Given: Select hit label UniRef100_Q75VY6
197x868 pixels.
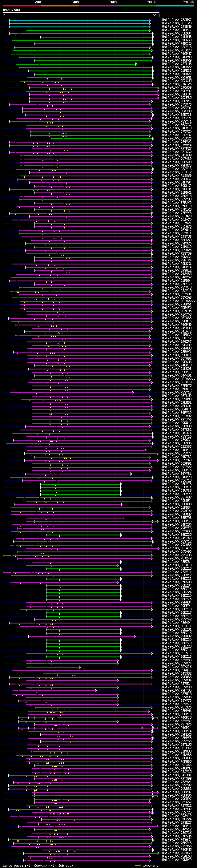Looking at the screenshot, I should (x=177, y=104).
